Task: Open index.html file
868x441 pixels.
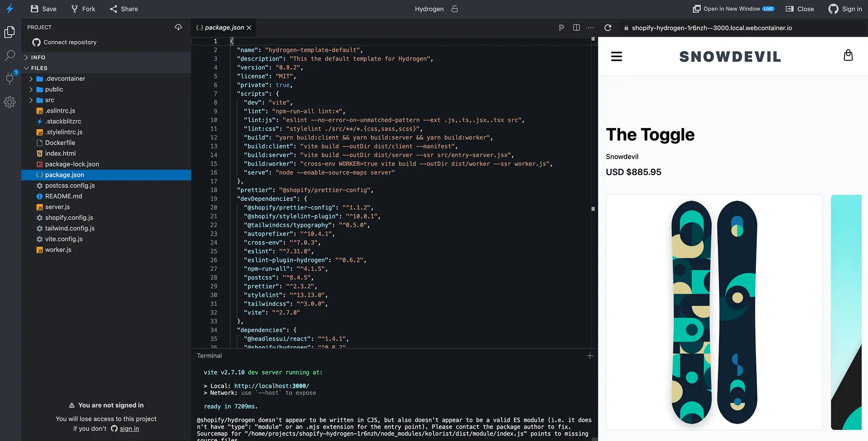Action: click(x=106, y=153)
